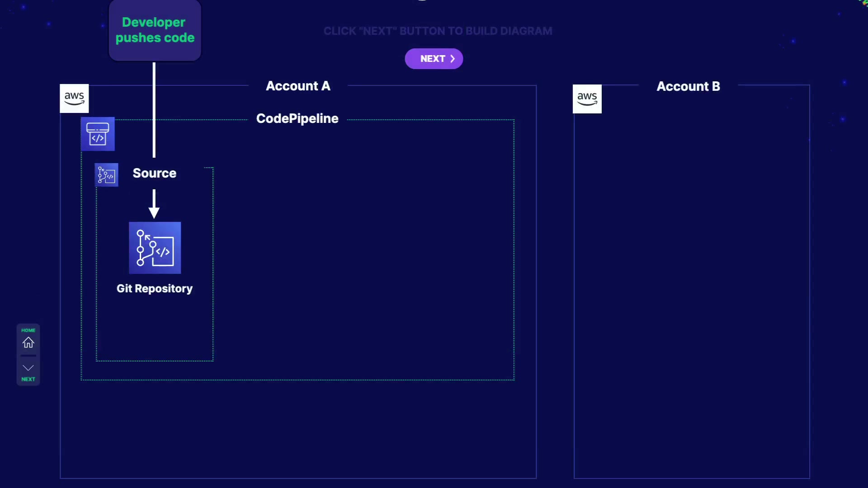Click the Account A heading
The height and width of the screenshot is (488, 868).
pos(298,86)
